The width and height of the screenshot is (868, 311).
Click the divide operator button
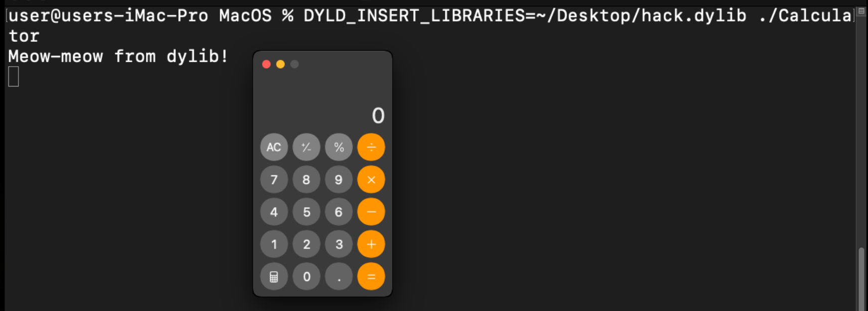[x=371, y=147]
